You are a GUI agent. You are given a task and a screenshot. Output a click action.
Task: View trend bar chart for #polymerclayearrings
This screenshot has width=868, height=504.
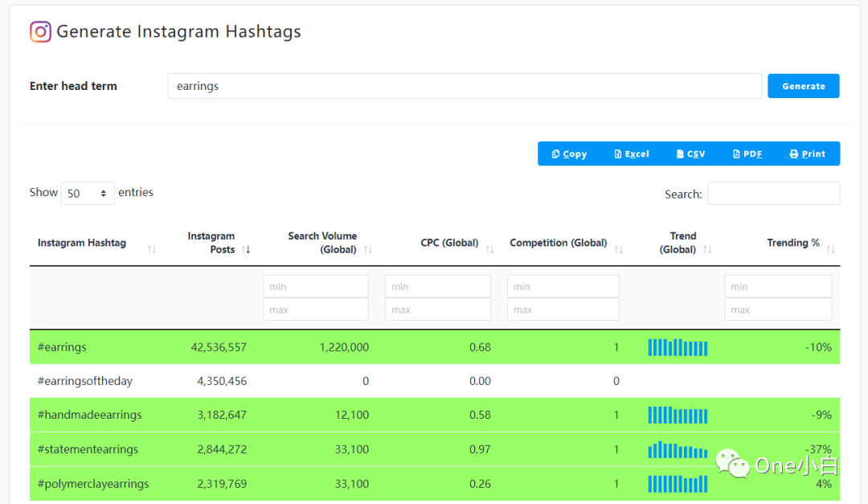[x=678, y=484]
